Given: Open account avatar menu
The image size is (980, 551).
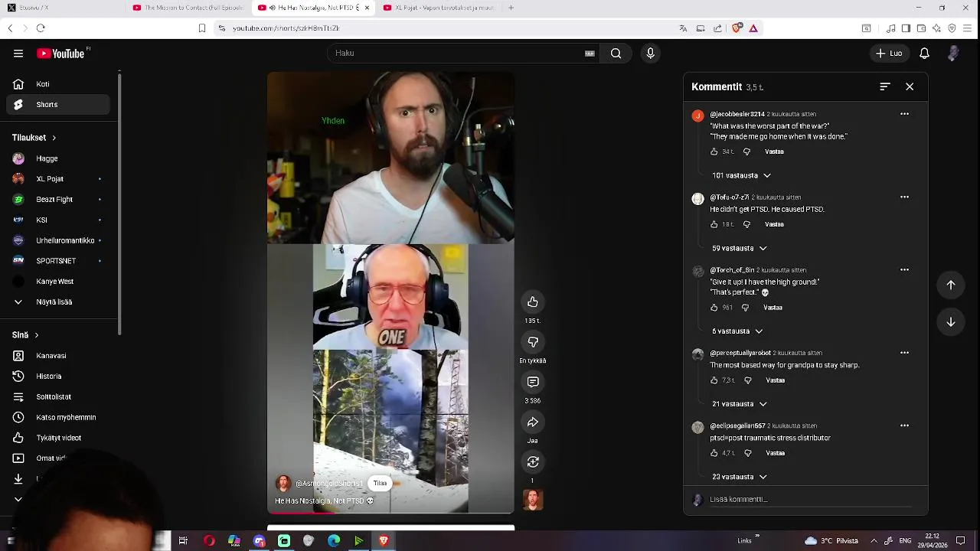Looking at the screenshot, I should (953, 54).
